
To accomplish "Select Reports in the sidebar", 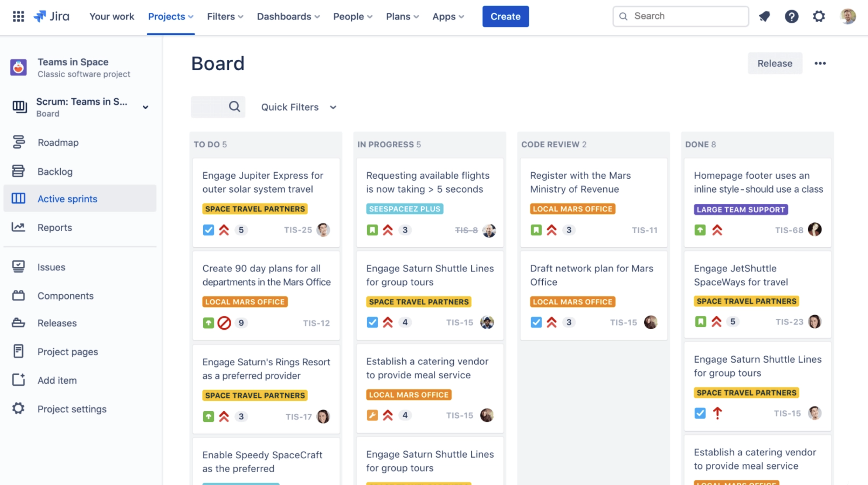I will click(x=55, y=227).
